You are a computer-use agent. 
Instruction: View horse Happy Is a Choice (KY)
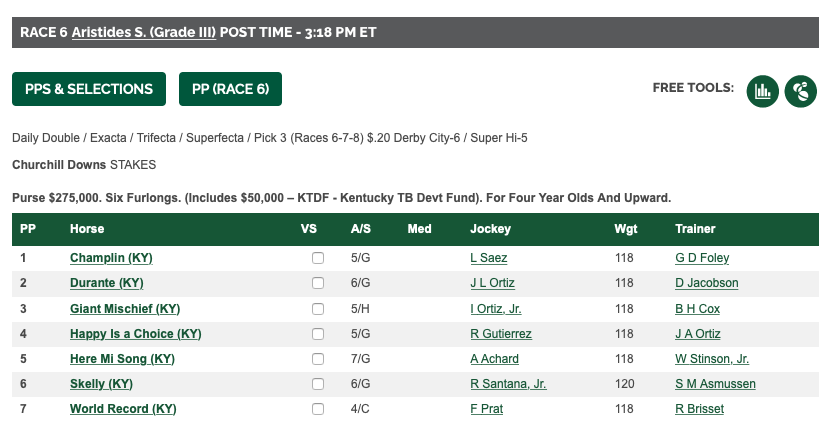pos(135,334)
